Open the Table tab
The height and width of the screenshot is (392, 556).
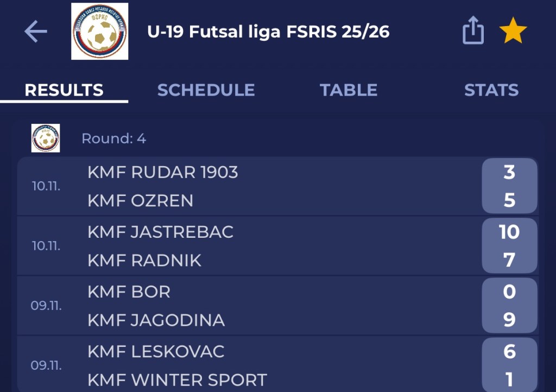(x=348, y=90)
